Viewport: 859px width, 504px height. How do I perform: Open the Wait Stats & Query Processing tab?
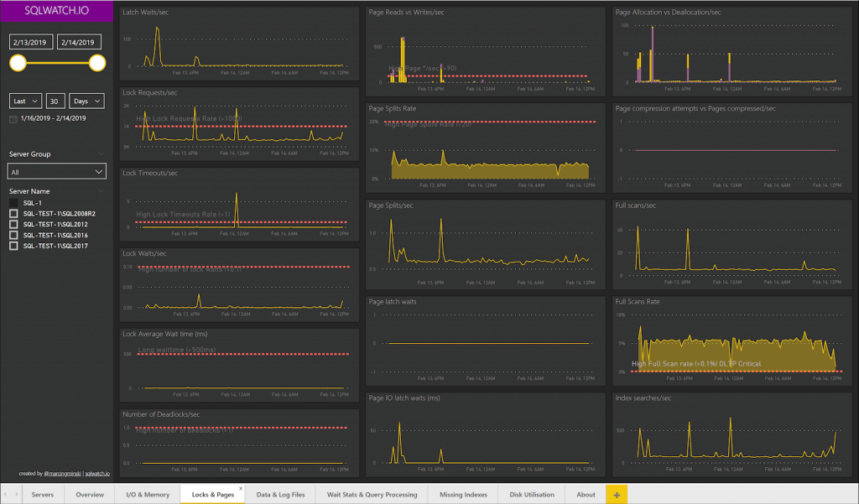371,494
